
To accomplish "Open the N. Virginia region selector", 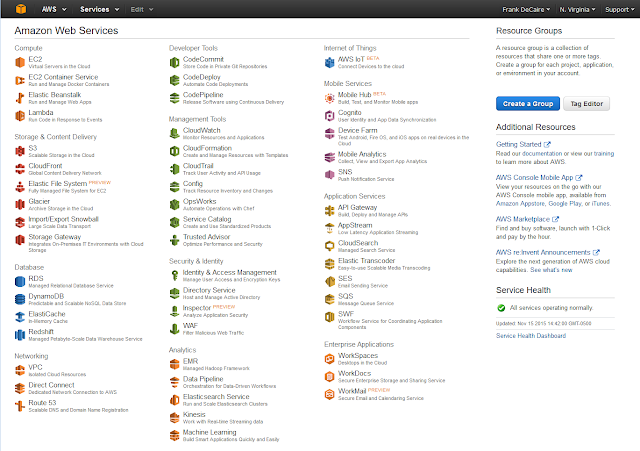I will tap(577, 9).
